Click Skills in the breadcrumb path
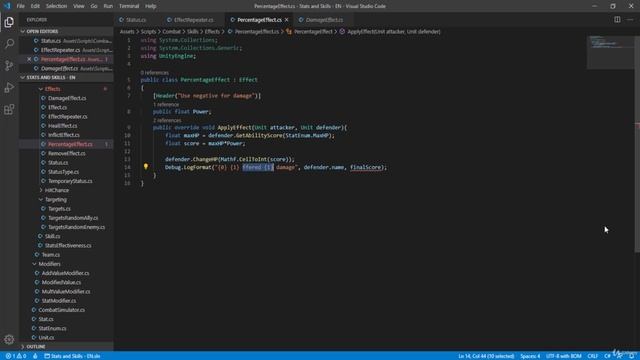 193,31
